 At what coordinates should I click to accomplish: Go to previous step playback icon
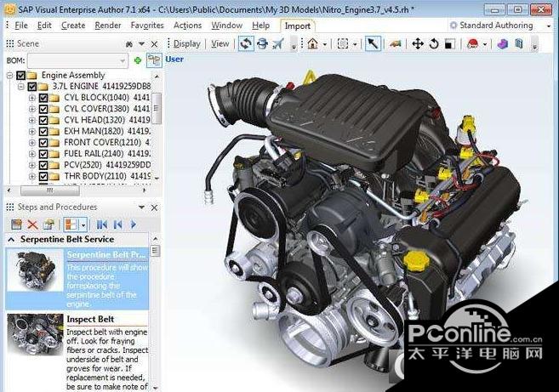coord(117,224)
